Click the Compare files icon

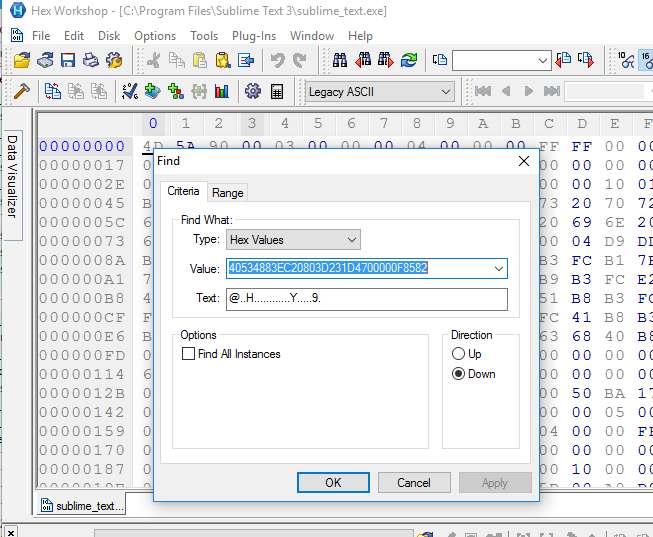(x=52, y=91)
